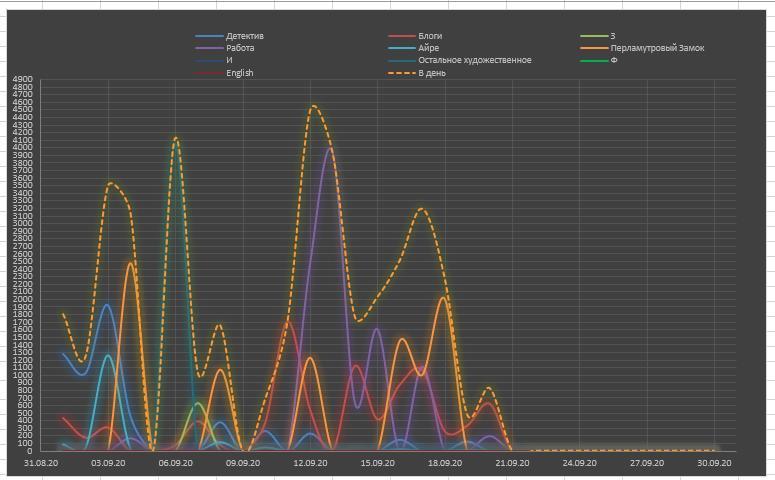This screenshot has height=480, width=775.
Task: Select the English legend entry
Action: pyautogui.click(x=240, y=73)
